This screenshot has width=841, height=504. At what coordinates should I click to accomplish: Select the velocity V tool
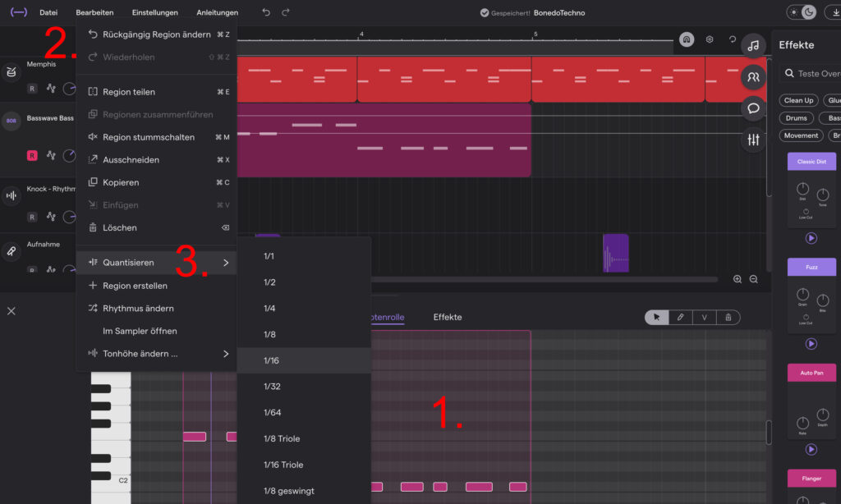pos(704,318)
